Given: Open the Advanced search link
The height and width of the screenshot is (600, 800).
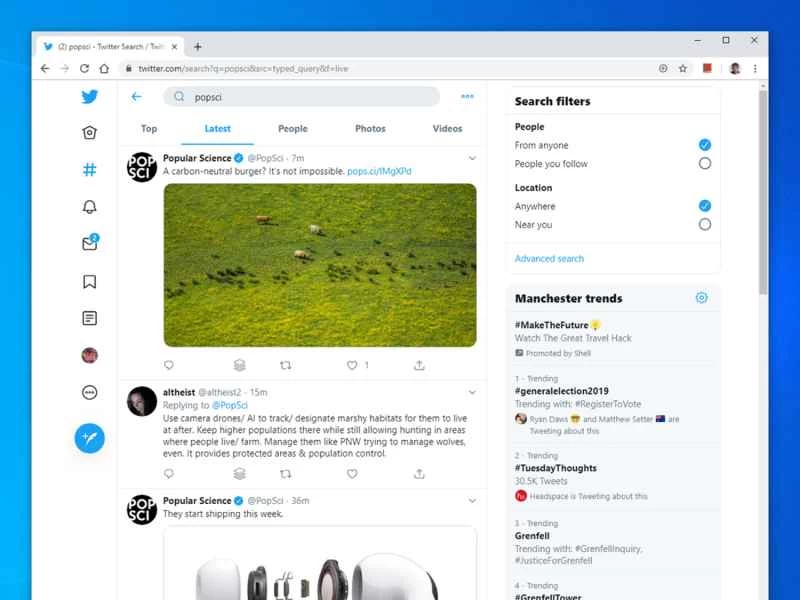Looking at the screenshot, I should [548, 258].
